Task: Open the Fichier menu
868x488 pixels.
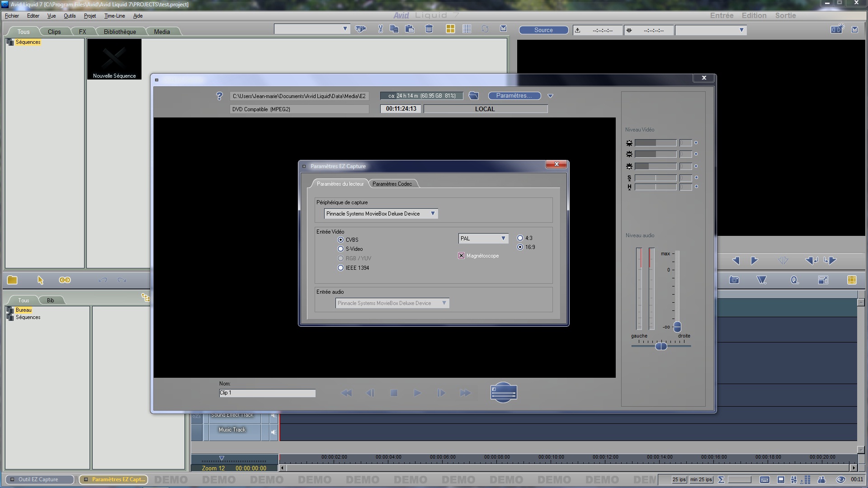Action: [12, 16]
